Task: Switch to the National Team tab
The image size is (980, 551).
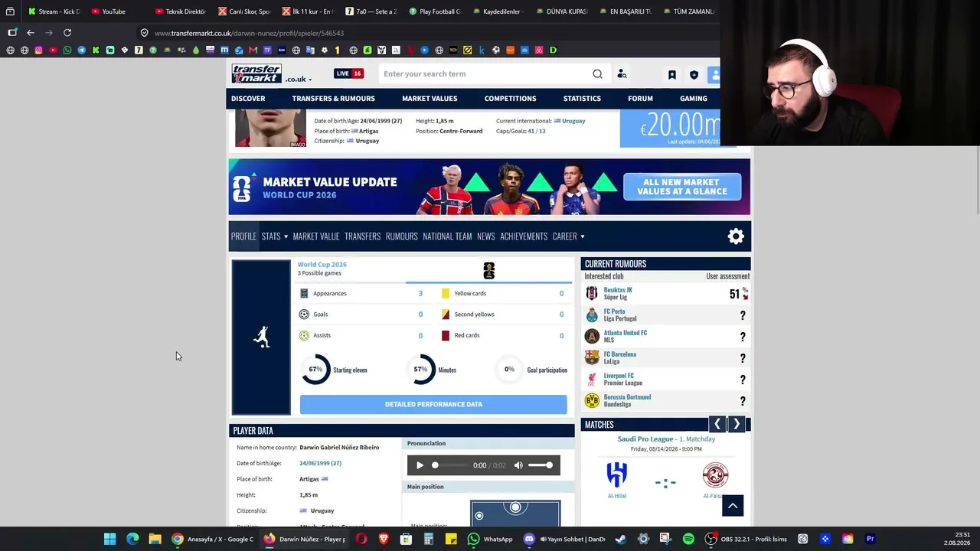Action: click(x=447, y=236)
